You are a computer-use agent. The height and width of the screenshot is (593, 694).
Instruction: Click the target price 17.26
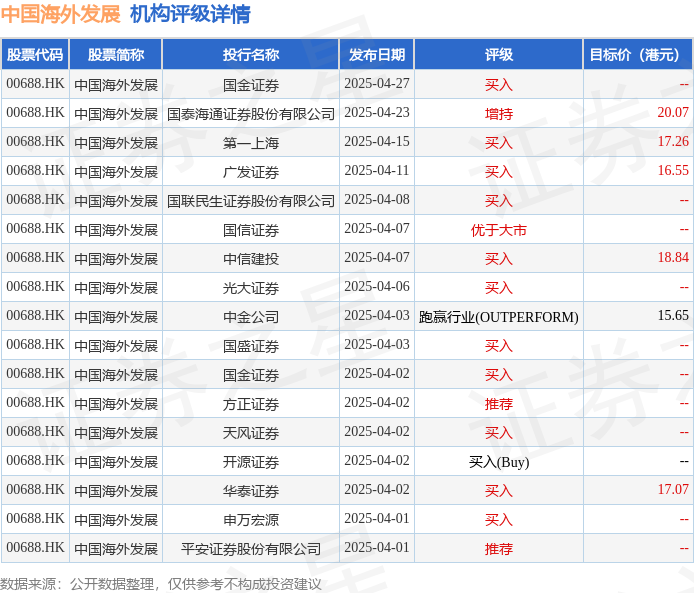click(673, 142)
